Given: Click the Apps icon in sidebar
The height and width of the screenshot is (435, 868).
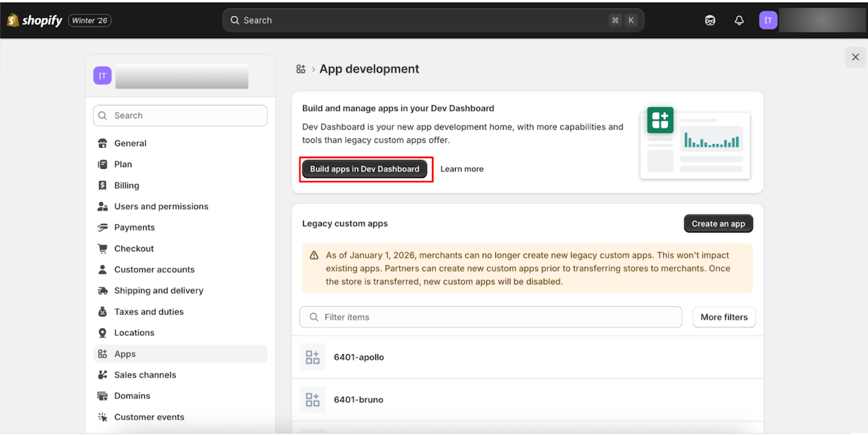Looking at the screenshot, I should tap(103, 354).
